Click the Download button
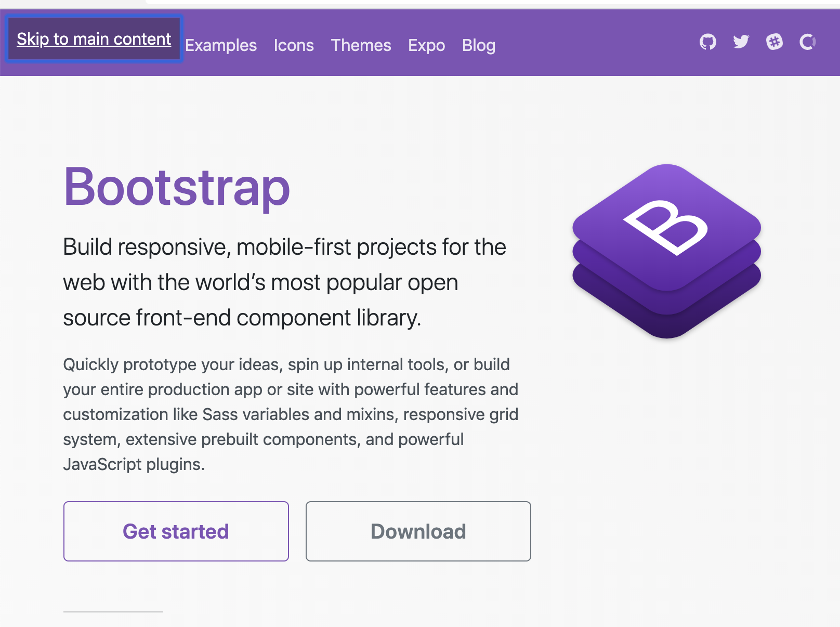 coord(418,531)
